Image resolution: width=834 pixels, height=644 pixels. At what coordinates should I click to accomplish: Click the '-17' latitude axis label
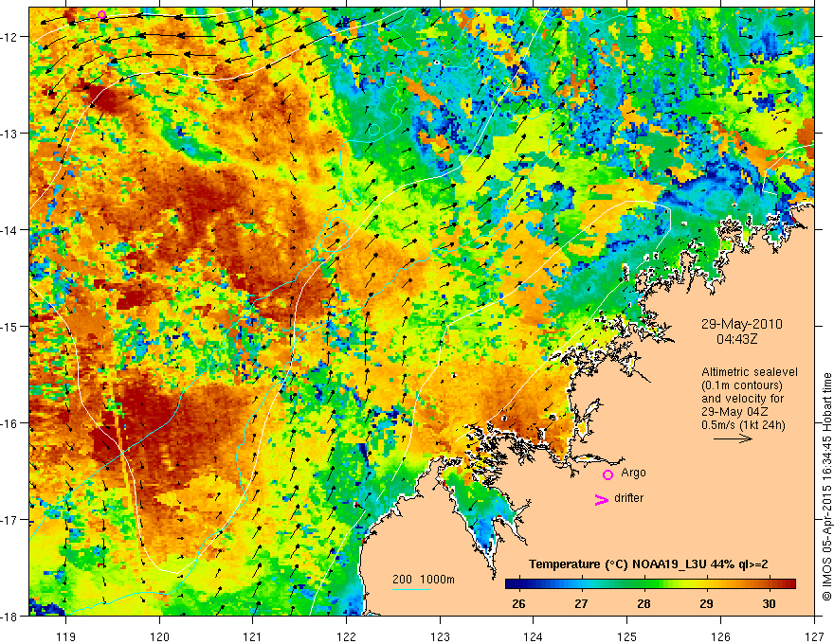tap(10, 519)
